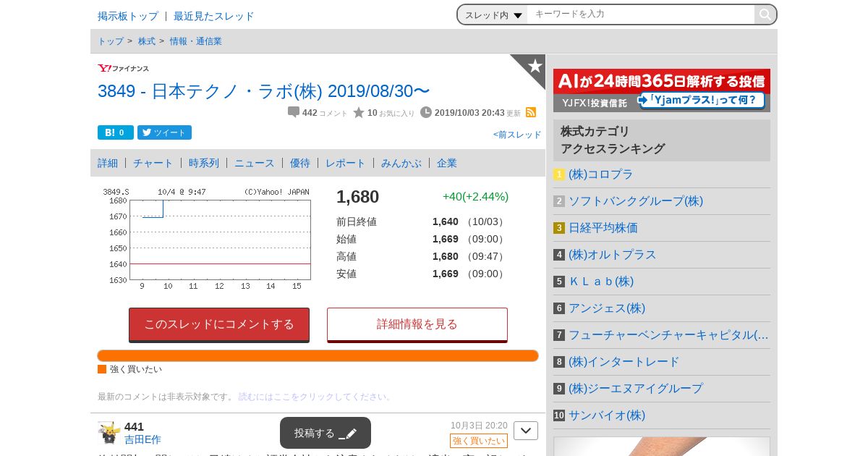Open ranking 10 サンバイオ(株)
The image size is (868, 456).
coord(607,415)
